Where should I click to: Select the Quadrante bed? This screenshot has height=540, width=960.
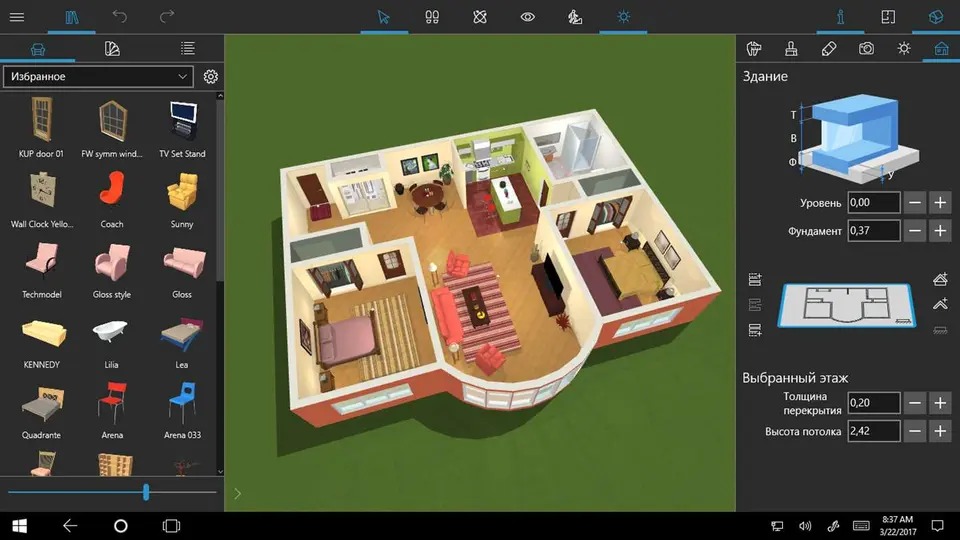tap(42, 410)
